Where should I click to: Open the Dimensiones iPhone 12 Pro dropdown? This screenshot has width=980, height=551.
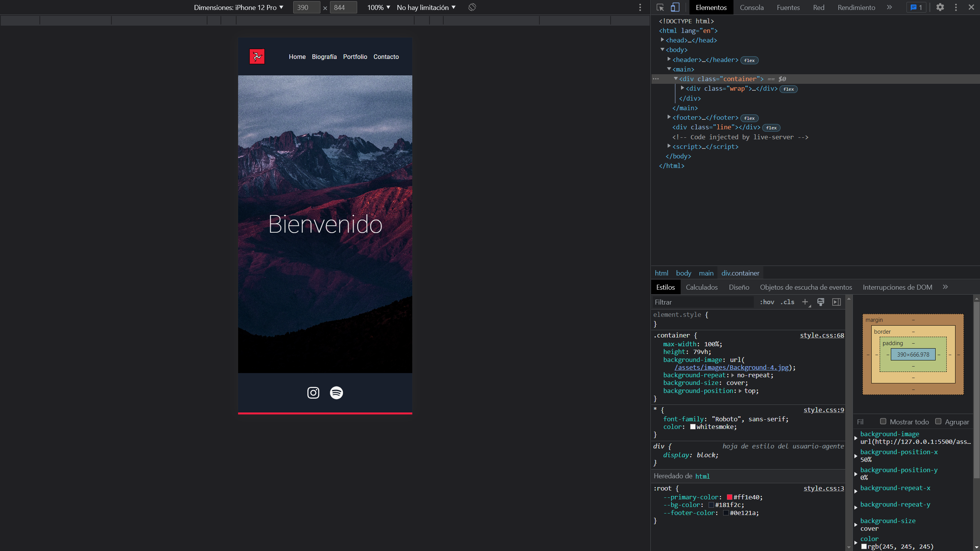[238, 7]
